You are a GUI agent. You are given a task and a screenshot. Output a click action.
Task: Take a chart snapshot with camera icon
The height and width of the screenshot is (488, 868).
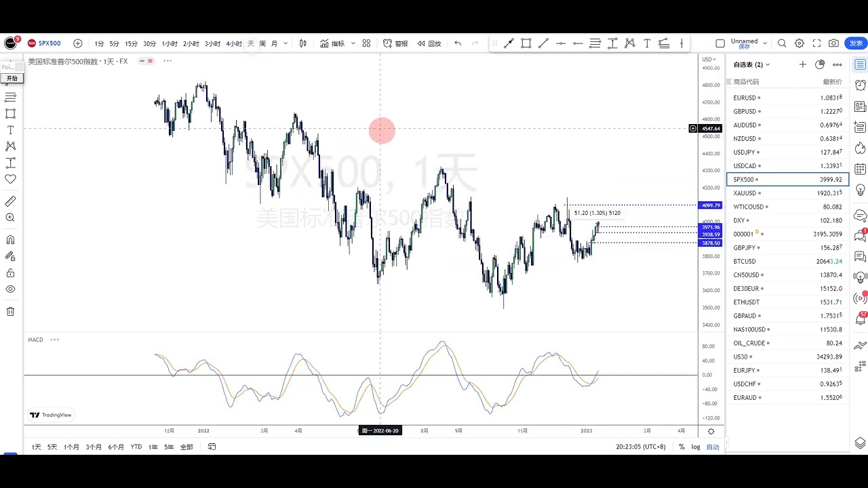(833, 43)
